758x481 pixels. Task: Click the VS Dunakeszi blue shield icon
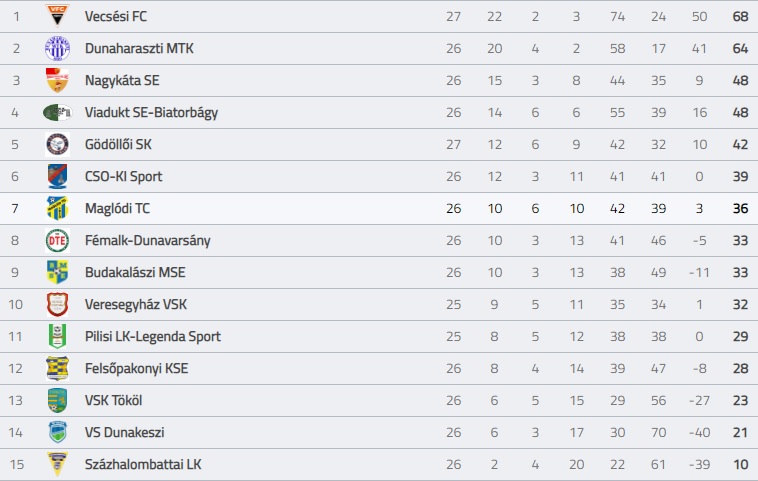pos(57,432)
